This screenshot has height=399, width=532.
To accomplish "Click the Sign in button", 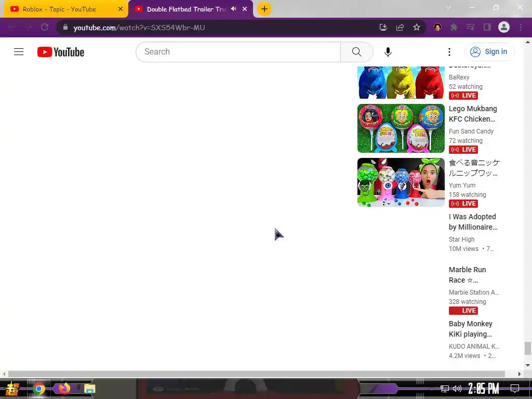I will point(489,51).
